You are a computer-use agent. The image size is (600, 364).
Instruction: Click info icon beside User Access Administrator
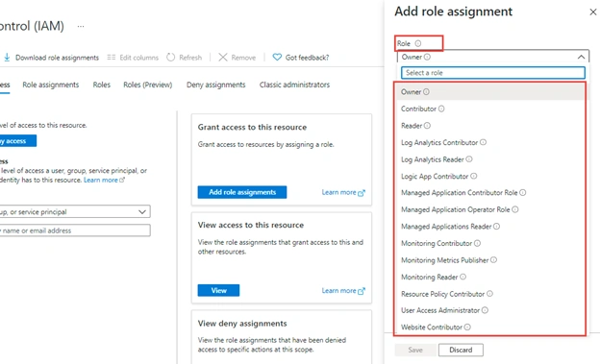coord(485,310)
